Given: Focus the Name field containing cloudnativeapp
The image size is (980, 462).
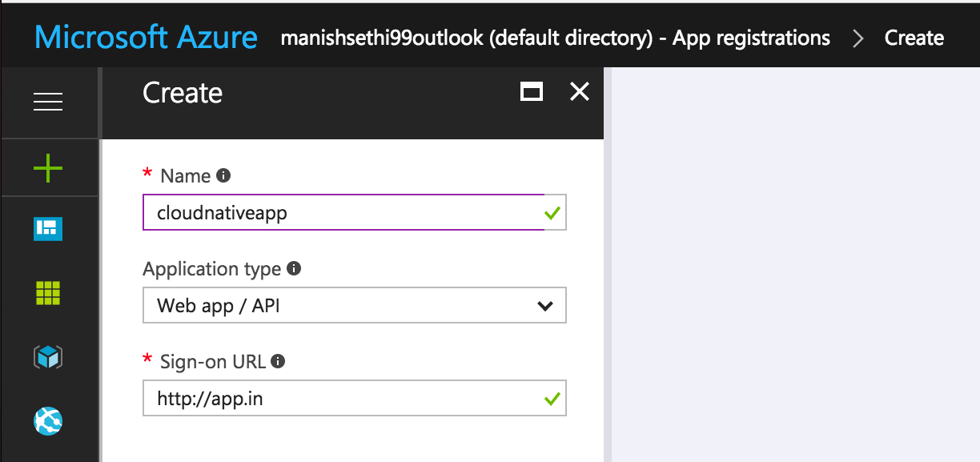Looking at the screenshot, I should pyautogui.click(x=344, y=213).
